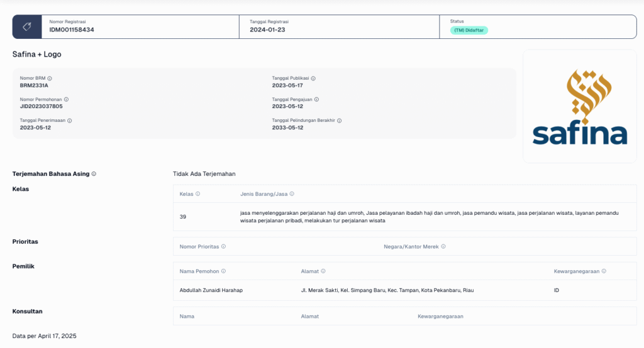This screenshot has height=348, width=644.
Task: Click nationality value ID
Action: pyautogui.click(x=556, y=290)
